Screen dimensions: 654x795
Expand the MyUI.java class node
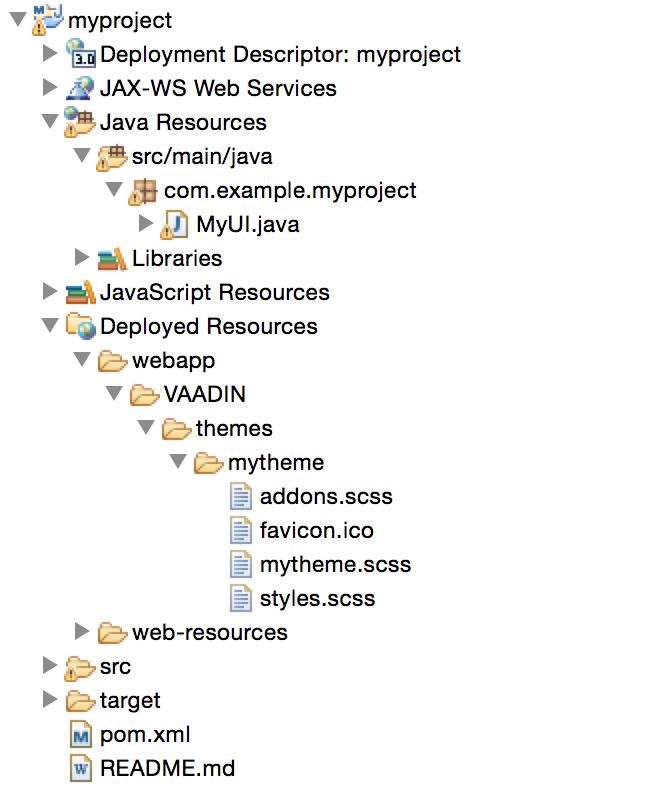(146, 224)
